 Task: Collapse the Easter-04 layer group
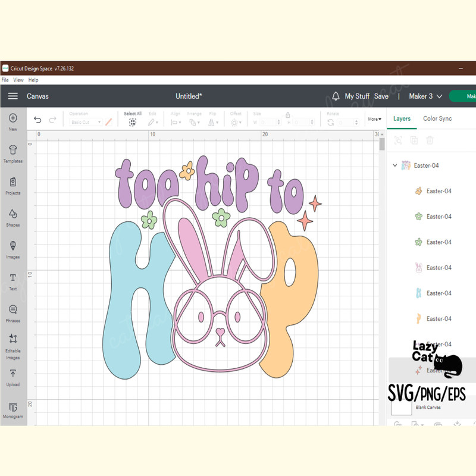tap(394, 165)
